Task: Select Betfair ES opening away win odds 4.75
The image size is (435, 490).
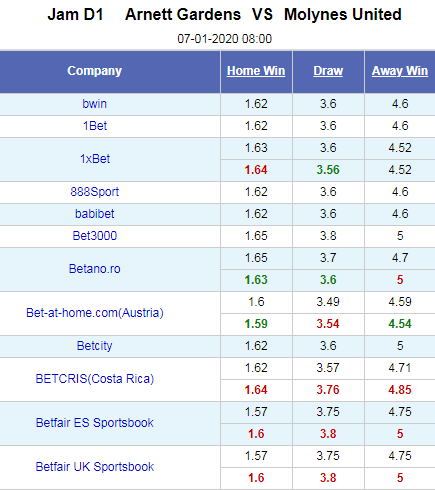Action: [400, 412]
